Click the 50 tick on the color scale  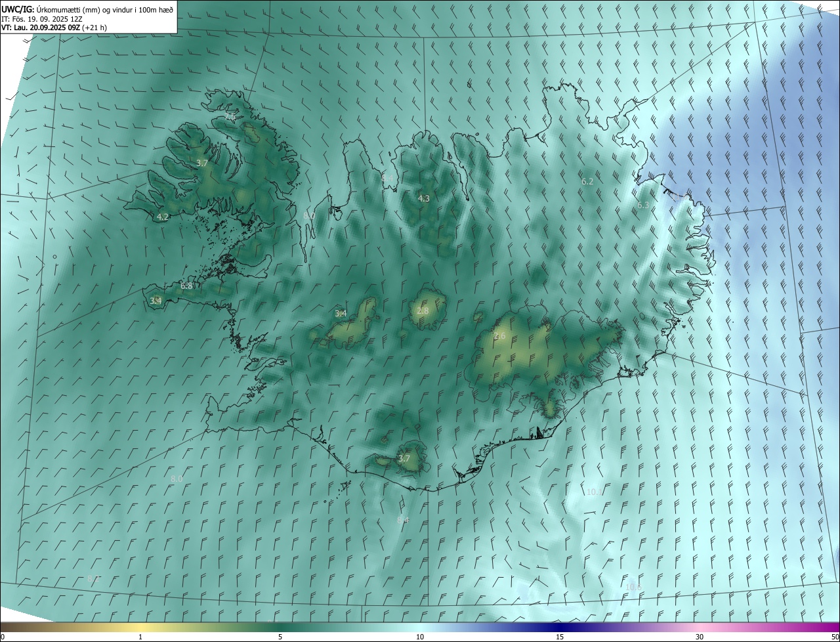coord(835,637)
